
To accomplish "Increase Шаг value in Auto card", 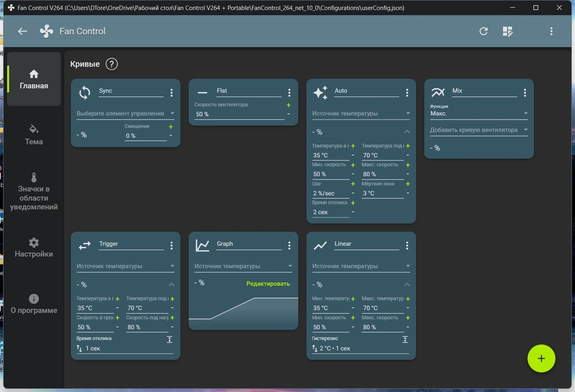I will [x=353, y=184].
